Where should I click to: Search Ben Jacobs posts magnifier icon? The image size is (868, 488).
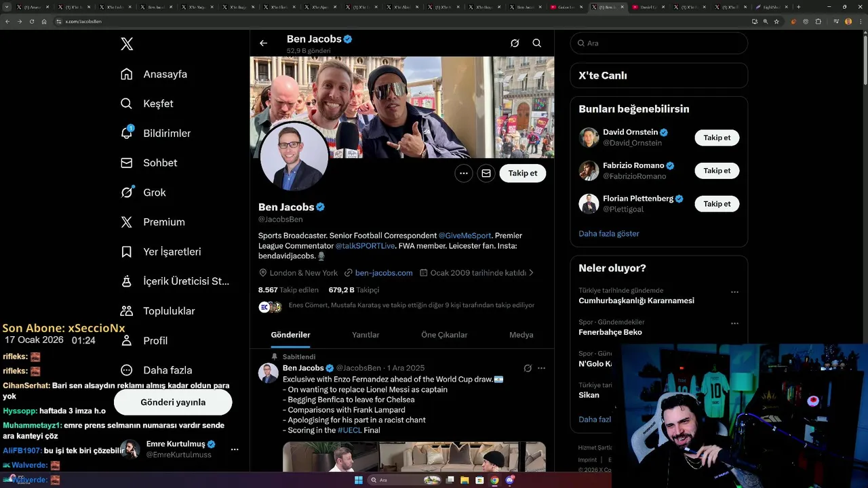[x=536, y=43]
